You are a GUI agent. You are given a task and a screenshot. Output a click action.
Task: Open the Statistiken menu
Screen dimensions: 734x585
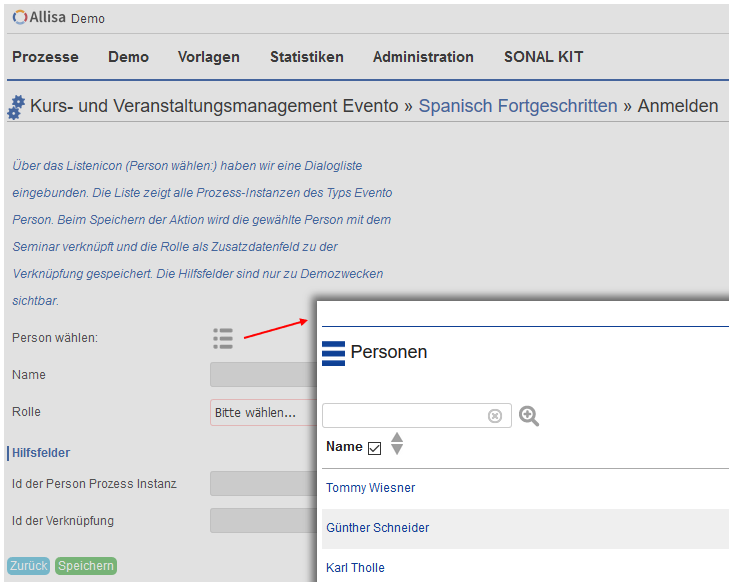tap(307, 57)
